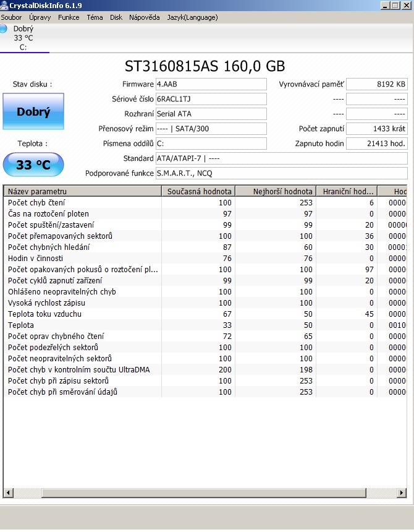Click the Dobrý health status button
This screenshot has width=414, height=532.
pos(33,111)
